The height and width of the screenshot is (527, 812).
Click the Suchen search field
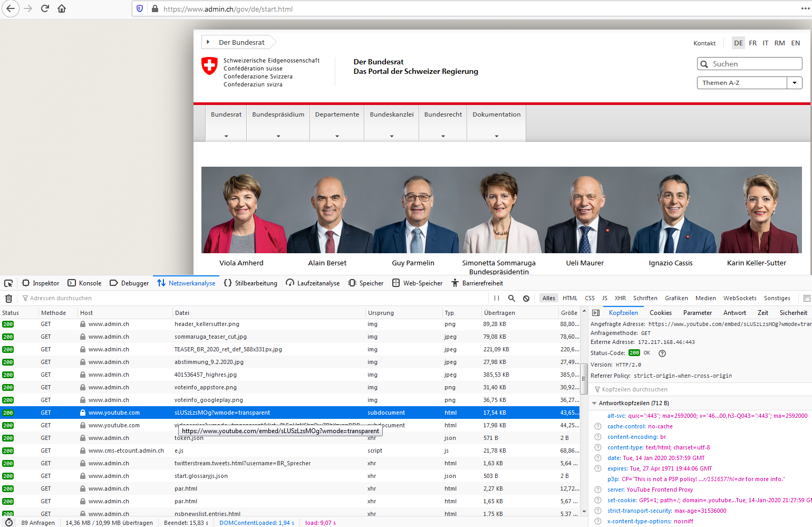tap(754, 64)
